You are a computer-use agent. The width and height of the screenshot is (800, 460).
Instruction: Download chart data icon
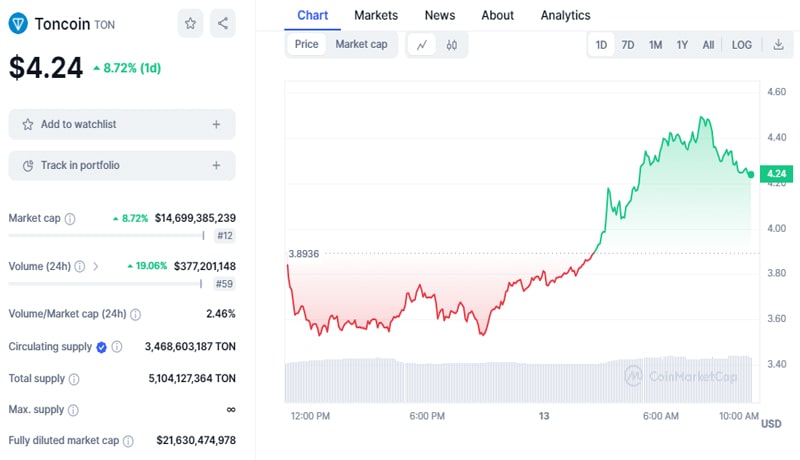coord(778,44)
